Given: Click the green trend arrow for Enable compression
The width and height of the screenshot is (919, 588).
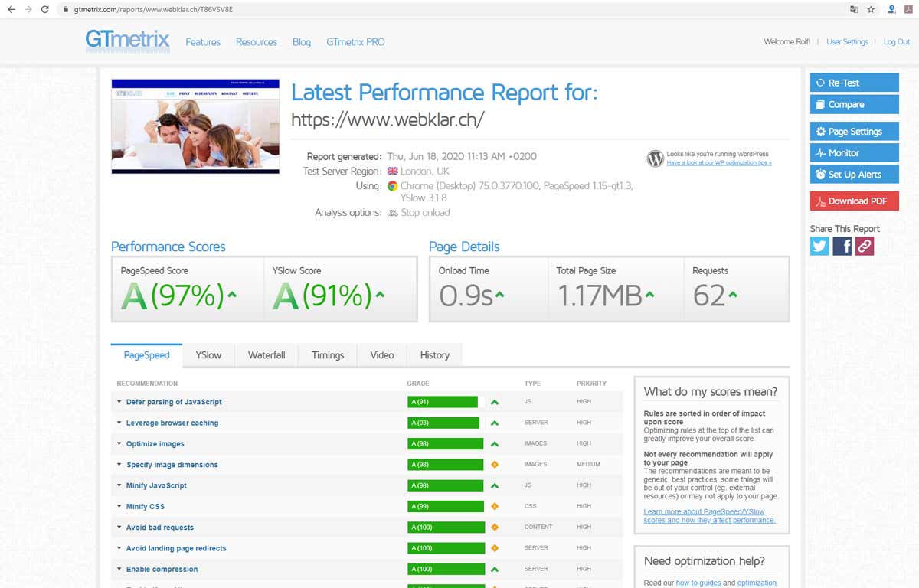Looking at the screenshot, I should point(495,569).
